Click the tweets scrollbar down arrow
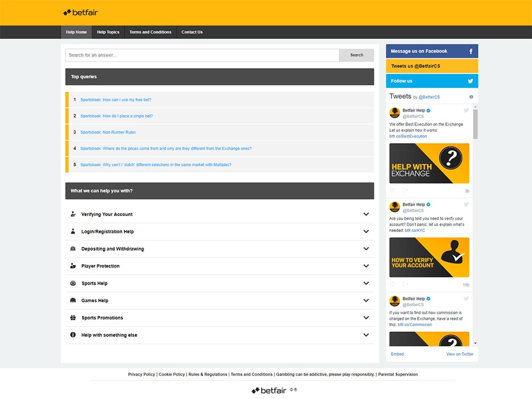532x399 pixels. [475, 343]
